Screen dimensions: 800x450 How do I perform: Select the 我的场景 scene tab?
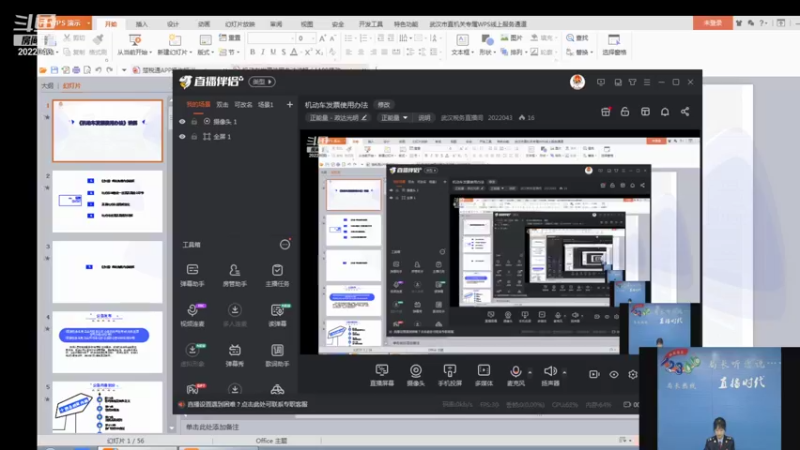click(x=198, y=105)
